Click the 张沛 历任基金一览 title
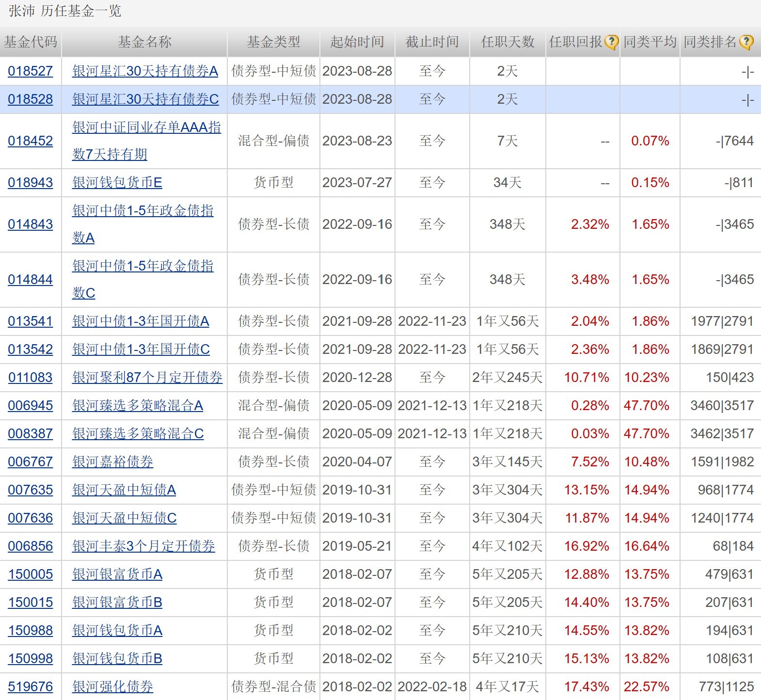This screenshot has width=761, height=700. point(65,11)
